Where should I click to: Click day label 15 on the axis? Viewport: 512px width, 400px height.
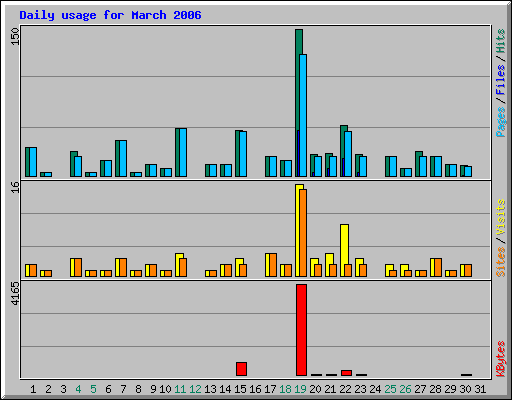point(240,389)
